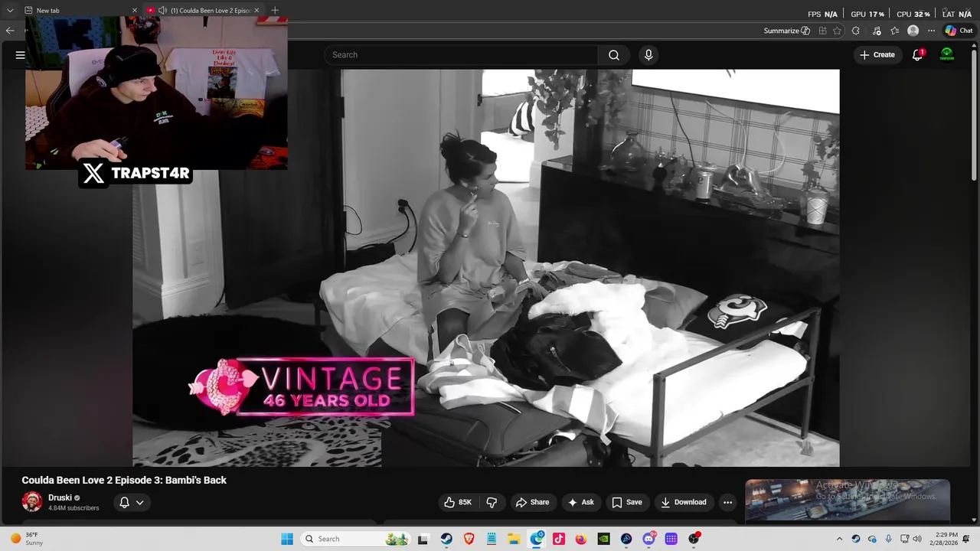
Task: Open Edge extensions puzzle icon
Action: (855, 31)
